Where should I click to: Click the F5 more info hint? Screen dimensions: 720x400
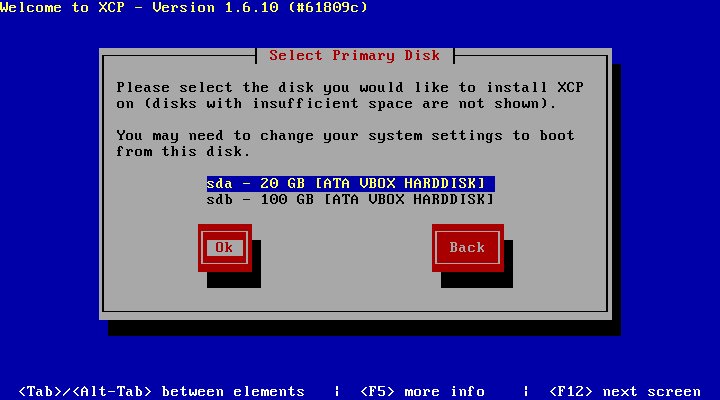pyautogui.click(x=422, y=391)
